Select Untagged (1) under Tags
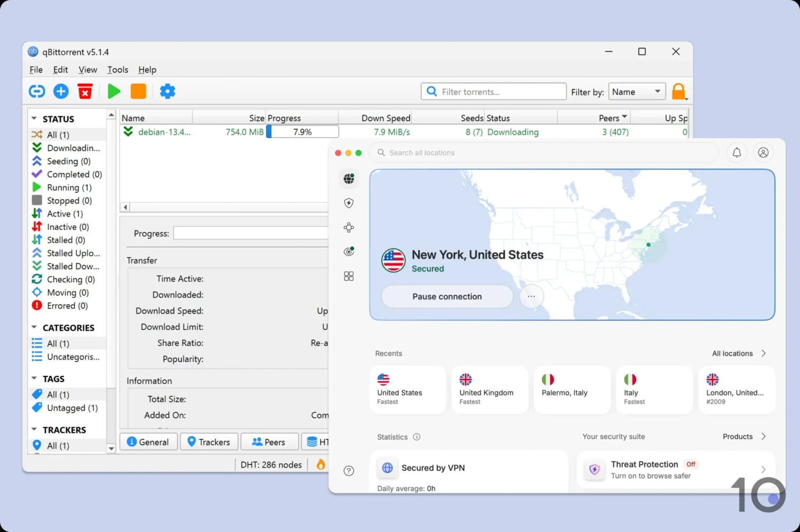 pos(68,408)
